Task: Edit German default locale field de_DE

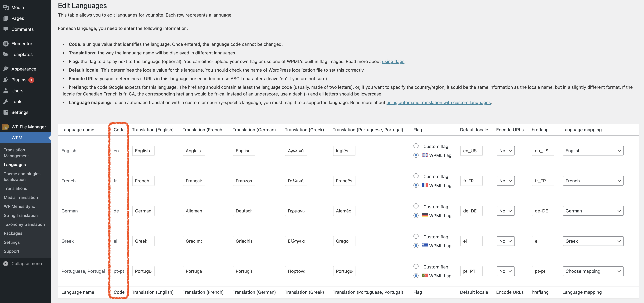Action: (471, 211)
